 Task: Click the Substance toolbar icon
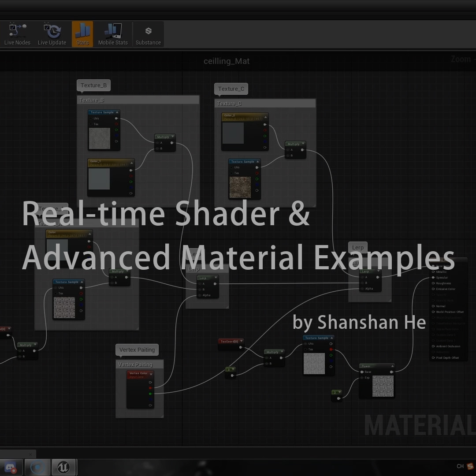click(148, 33)
